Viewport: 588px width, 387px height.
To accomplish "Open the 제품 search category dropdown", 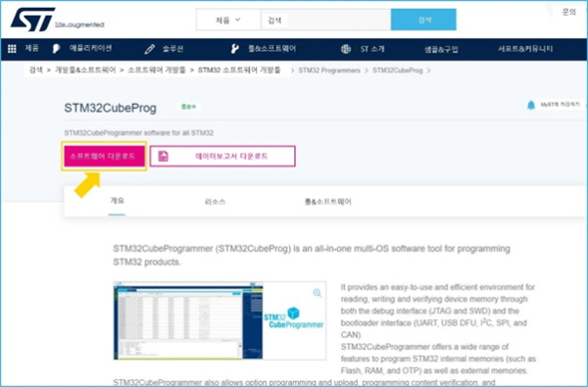I will pos(228,20).
